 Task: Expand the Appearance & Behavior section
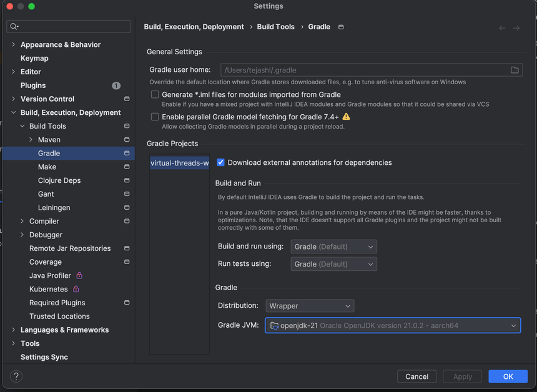(x=14, y=45)
